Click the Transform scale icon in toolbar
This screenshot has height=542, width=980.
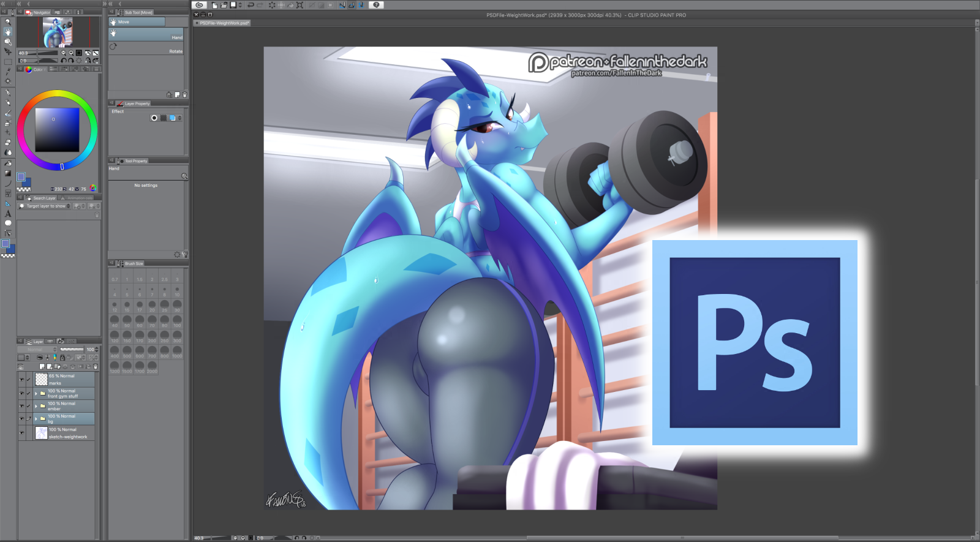(300, 5)
